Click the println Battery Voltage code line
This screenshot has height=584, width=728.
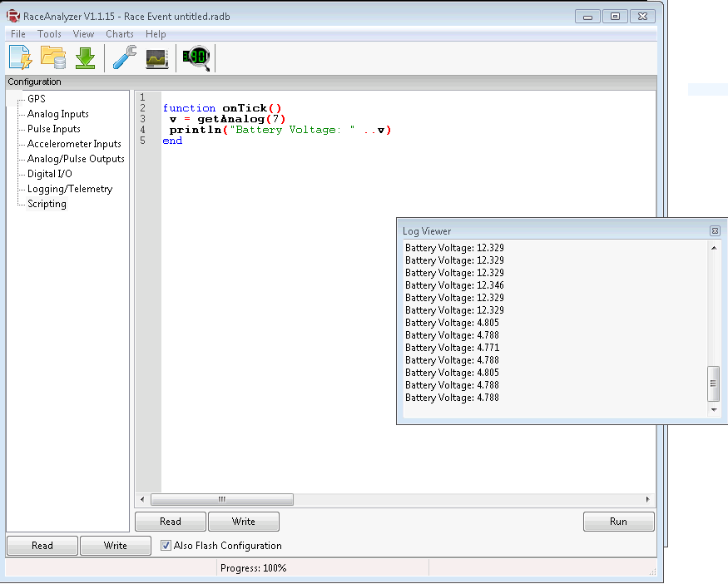click(280, 130)
